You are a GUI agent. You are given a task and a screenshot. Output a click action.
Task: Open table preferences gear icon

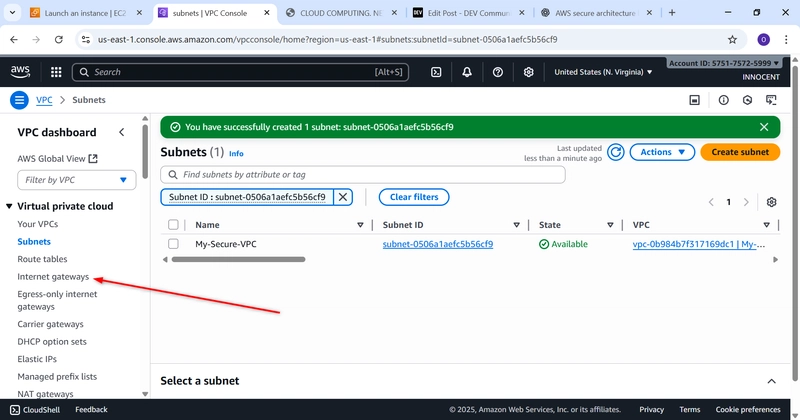click(x=771, y=202)
